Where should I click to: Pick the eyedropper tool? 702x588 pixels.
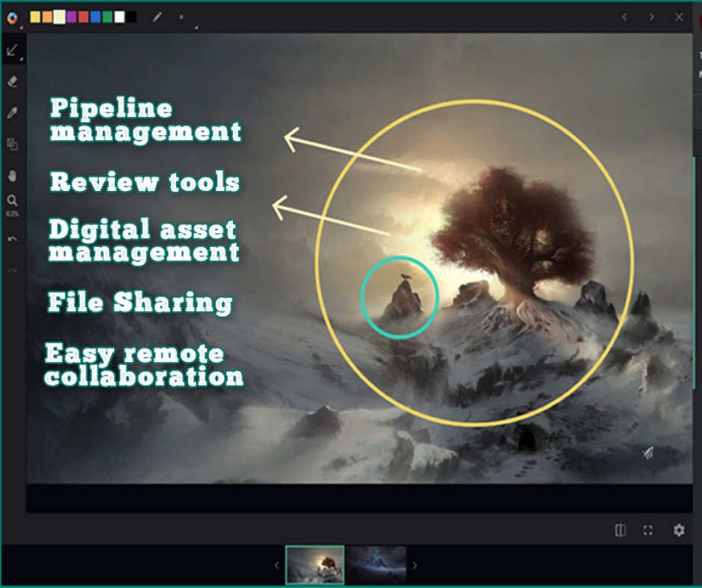pyautogui.click(x=12, y=113)
